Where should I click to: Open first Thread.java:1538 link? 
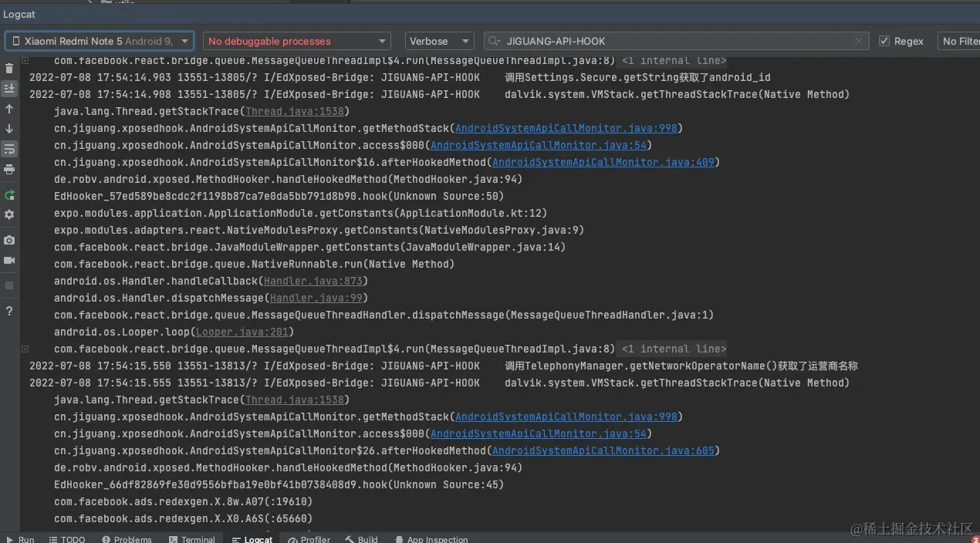click(294, 111)
